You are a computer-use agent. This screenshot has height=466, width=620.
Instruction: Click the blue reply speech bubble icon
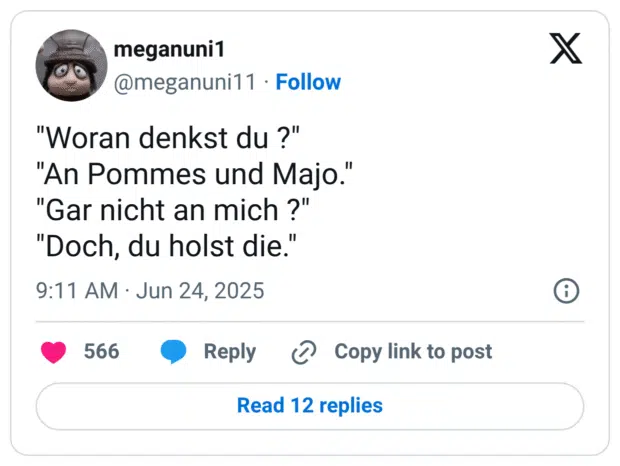click(173, 352)
